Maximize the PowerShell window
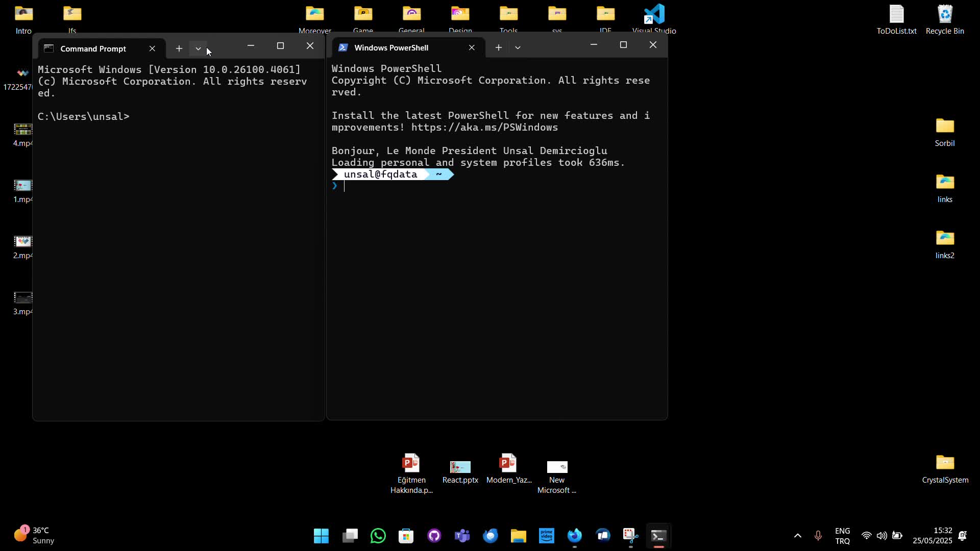The height and width of the screenshot is (551, 980). (x=623, y=45)
